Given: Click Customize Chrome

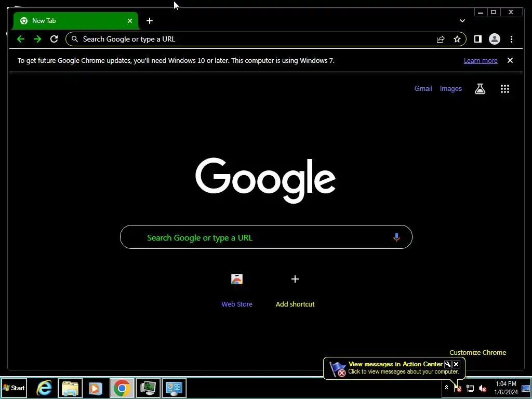Looking at the screenshot, I should pyautogui.click(x=478, y=353).
